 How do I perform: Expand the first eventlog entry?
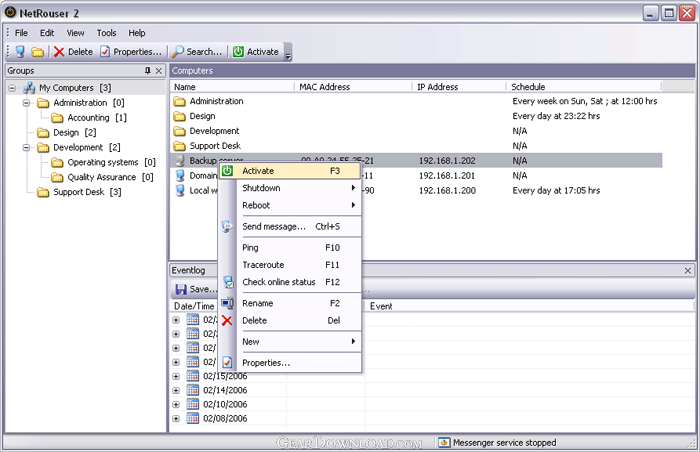pos(176,320)
